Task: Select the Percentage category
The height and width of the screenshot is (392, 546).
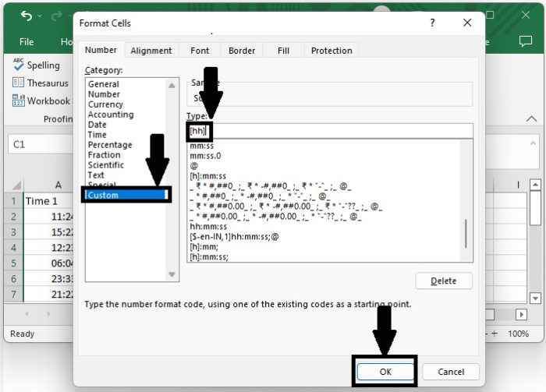Action: pos(110,145)
